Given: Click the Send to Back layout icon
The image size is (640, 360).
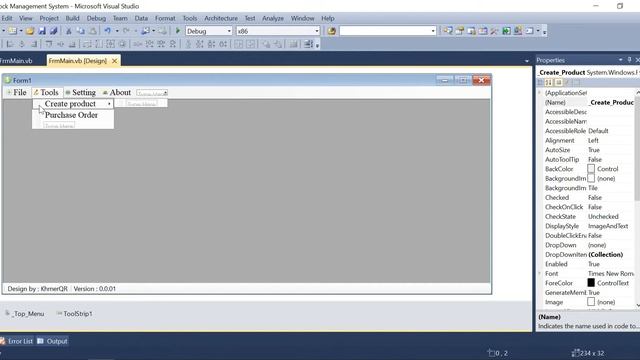Looking at the screenshot, I should 278,44.
